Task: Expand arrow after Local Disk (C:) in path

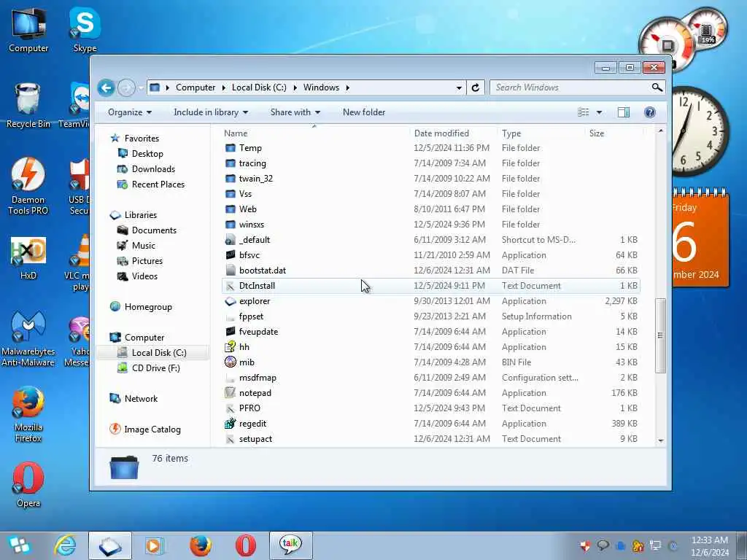Action: pos(295,87)
